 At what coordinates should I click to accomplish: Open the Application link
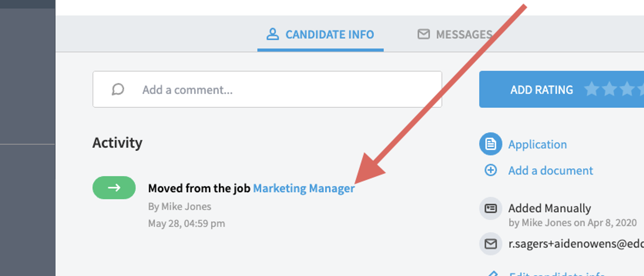[x=538, y=144]
